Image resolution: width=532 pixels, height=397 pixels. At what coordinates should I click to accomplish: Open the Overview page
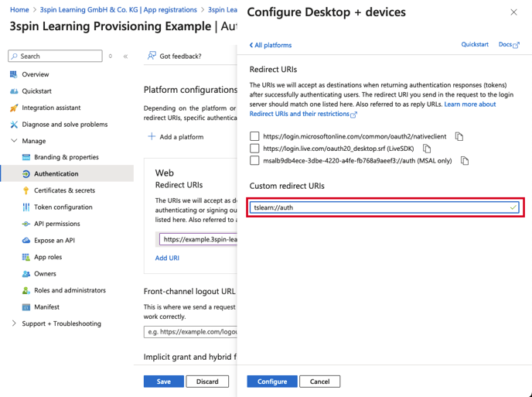[36, 74]
